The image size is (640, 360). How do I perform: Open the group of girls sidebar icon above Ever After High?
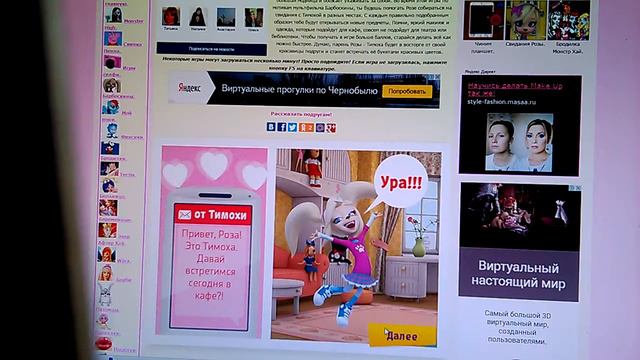pyautogui.click(x=108, y=208)
